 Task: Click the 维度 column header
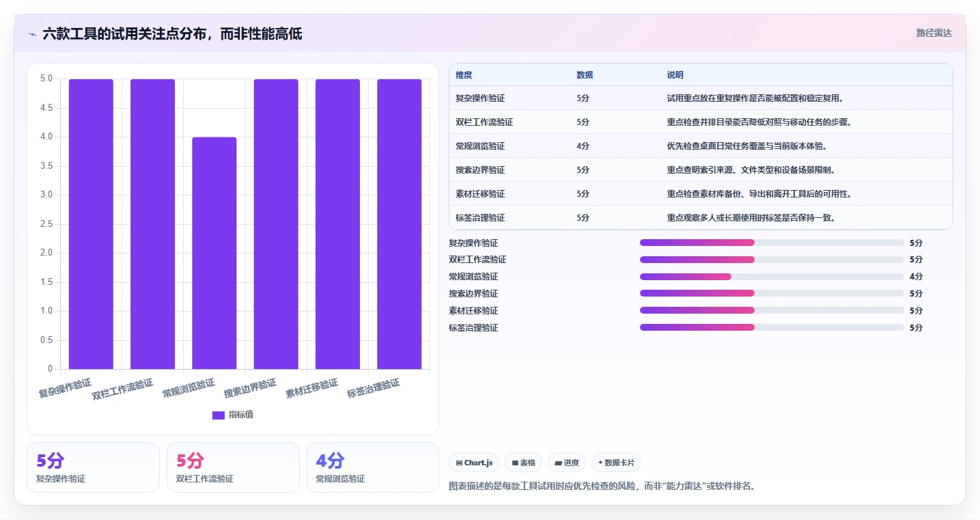464,75
